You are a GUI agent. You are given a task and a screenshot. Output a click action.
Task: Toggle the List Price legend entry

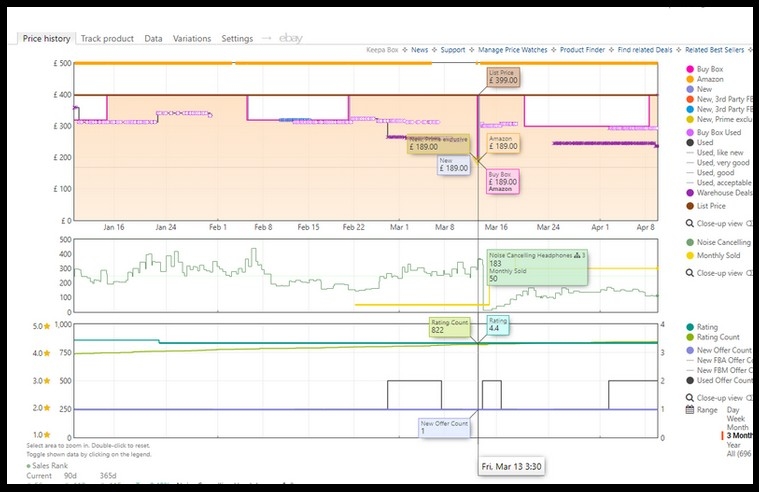coord(688,205)
